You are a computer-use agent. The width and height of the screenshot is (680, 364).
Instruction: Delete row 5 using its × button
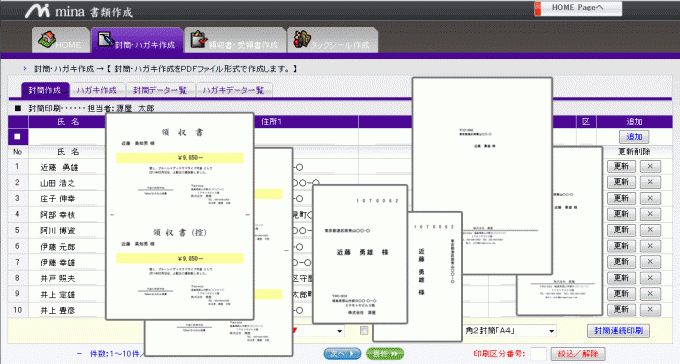click(650, 230)
